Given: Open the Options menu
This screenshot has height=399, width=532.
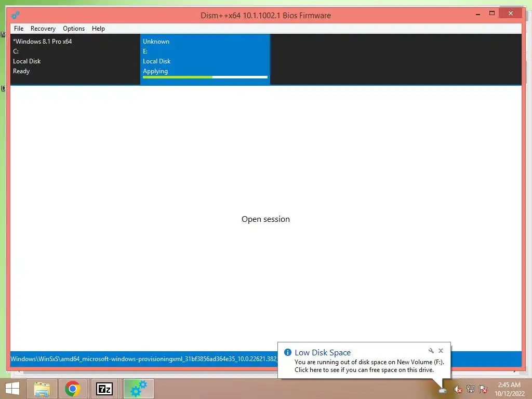Looking at the screenshot, I should coord(74,29).
